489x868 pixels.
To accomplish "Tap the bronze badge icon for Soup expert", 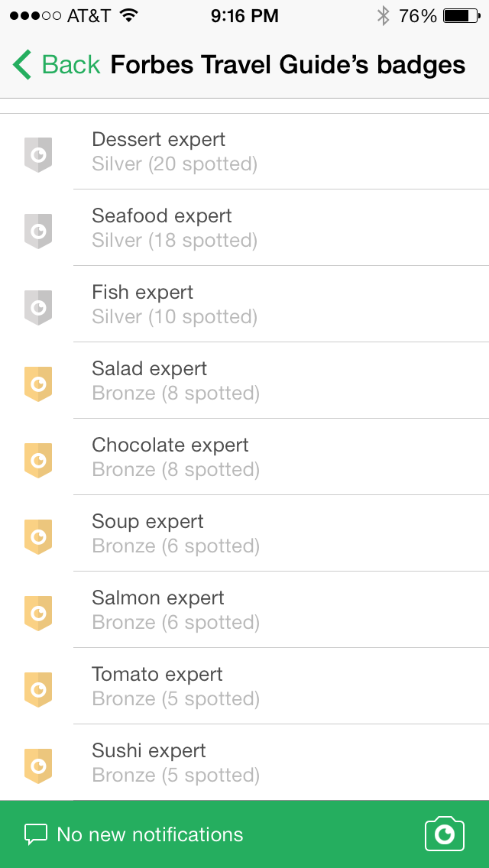I will click(x=38, y=536).
